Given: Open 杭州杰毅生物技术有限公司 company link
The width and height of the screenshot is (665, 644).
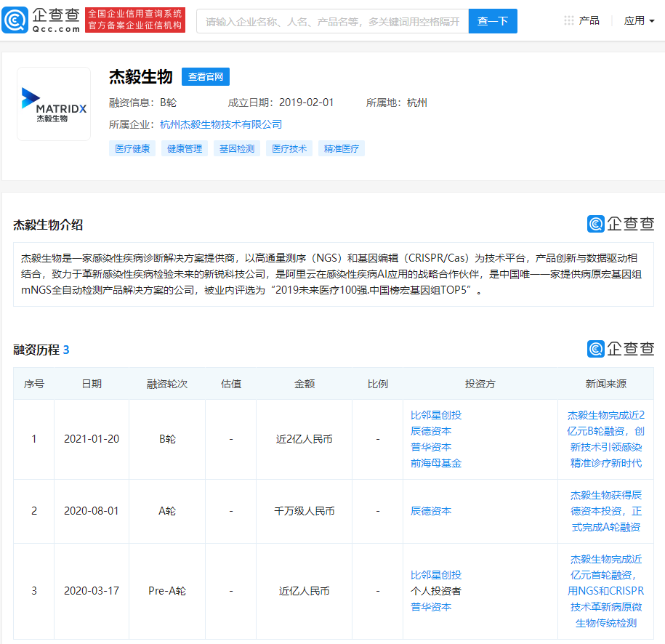Looking at the screenshot, I should point(221,124).
